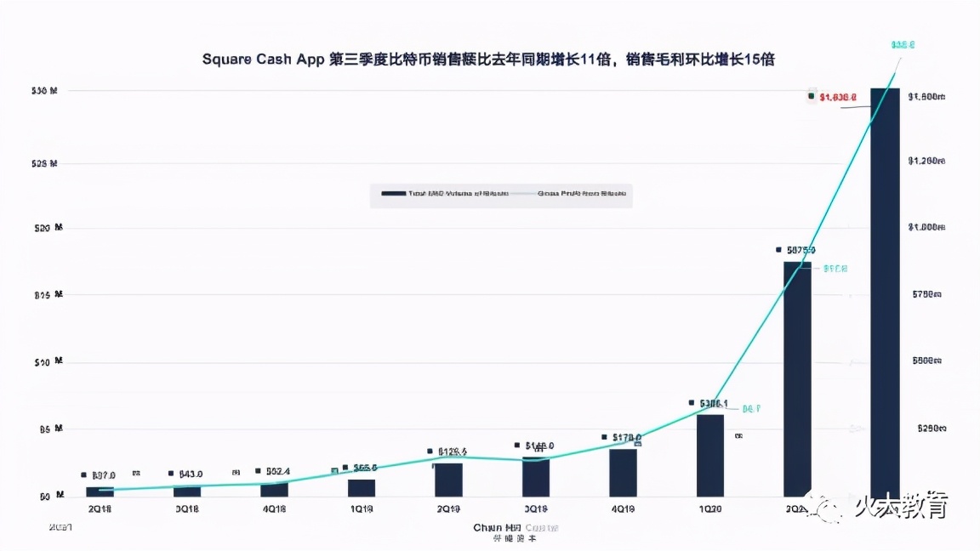This screenshot has height=551, width=980.
Task: Select the $875.0 bar for 2Q20
Action: (797, 379)
